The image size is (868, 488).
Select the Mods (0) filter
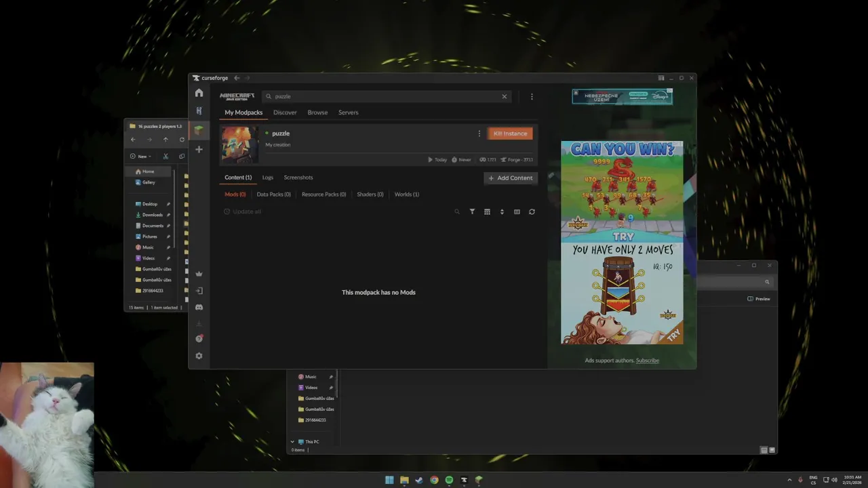tap(235, 195)
